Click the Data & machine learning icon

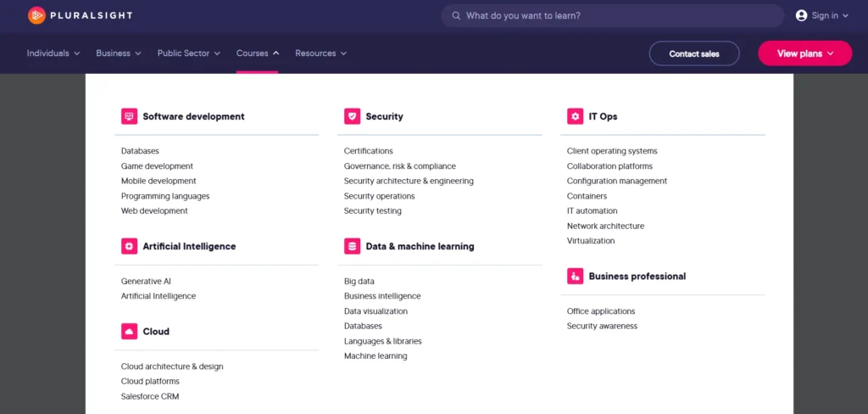tap(352, 246)
